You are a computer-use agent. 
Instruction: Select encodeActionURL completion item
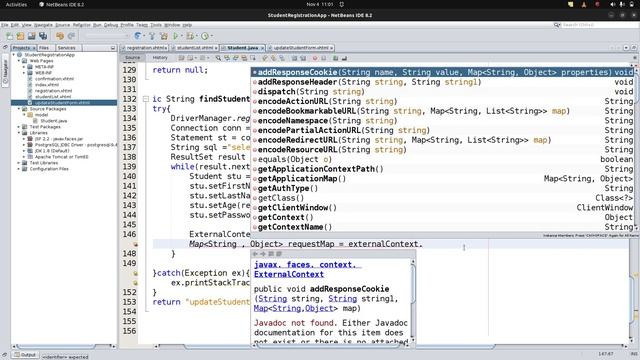coord(443,101)
